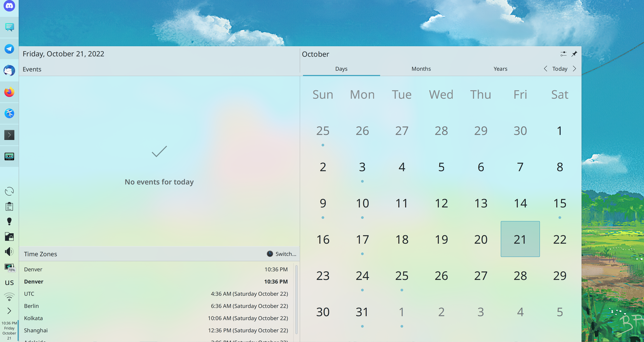Go to previous month arrow

(545, 69)
